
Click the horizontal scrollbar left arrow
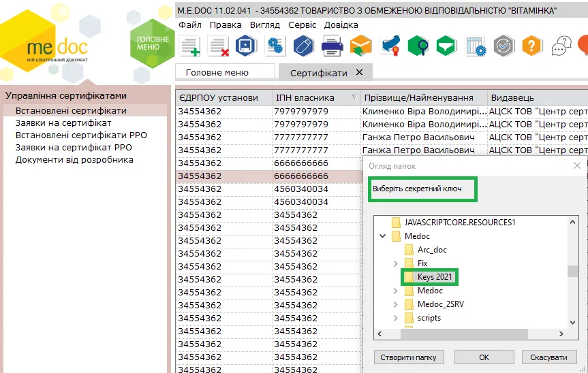click(380, 334)
